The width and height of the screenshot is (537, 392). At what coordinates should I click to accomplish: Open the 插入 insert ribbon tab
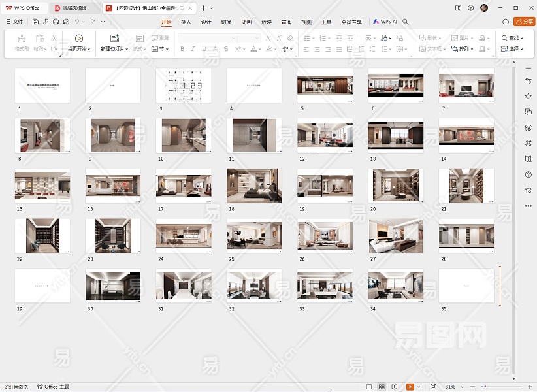(x=186, y=22)
